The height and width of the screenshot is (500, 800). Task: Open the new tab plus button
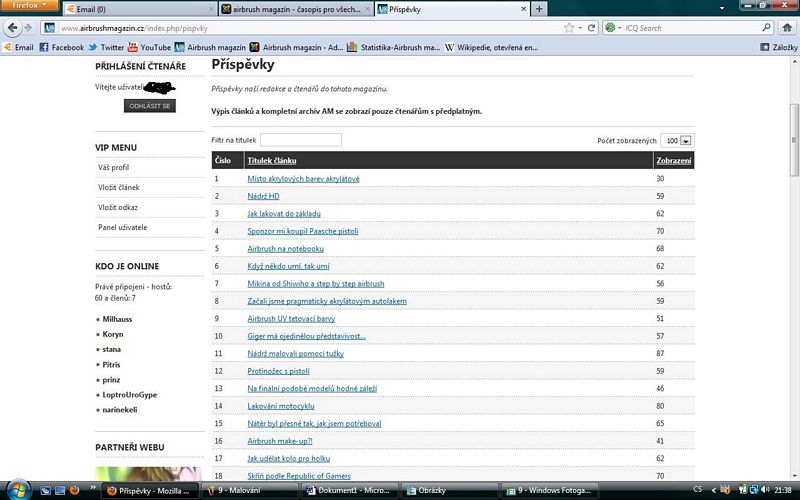pyautogui.click(x=540, y=9)
